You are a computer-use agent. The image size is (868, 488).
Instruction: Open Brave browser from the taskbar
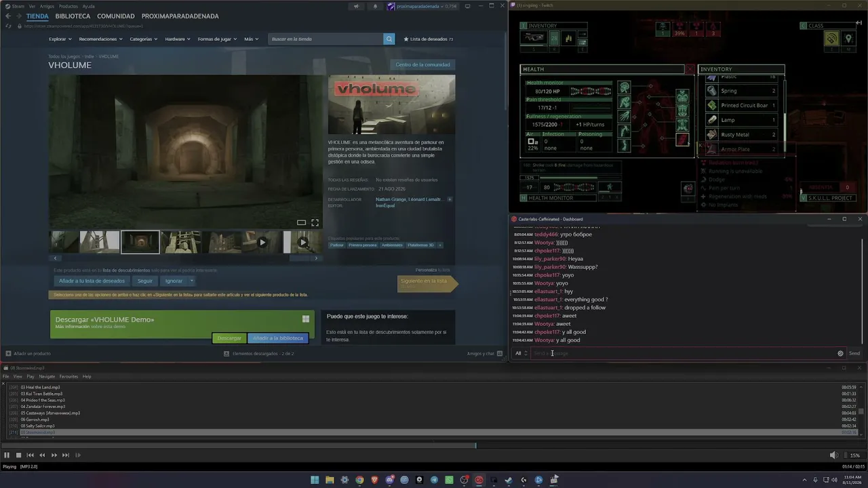[x=374, y=480]
